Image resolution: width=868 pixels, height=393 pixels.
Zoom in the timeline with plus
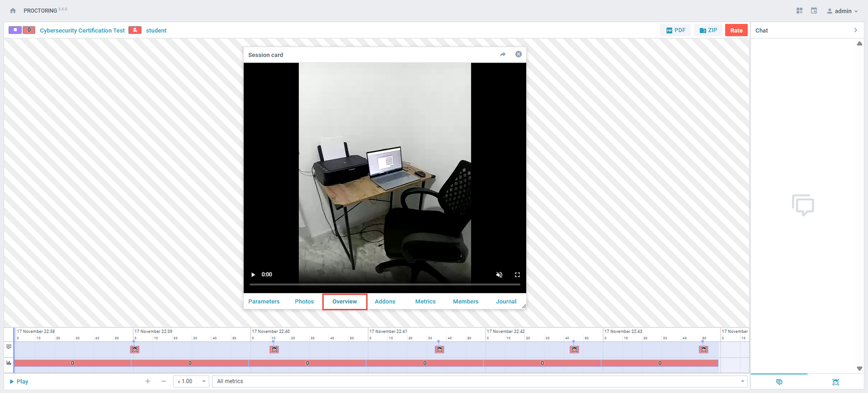[148, 382]
